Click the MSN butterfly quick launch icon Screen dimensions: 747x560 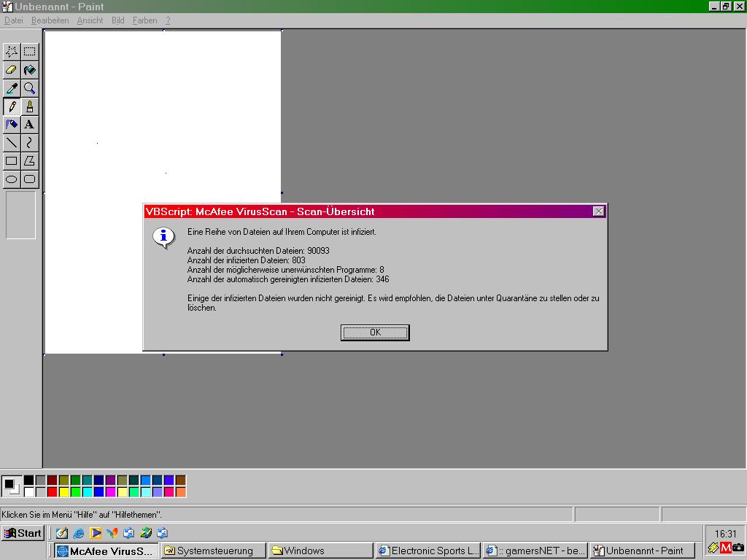click(x=112, y=533)
